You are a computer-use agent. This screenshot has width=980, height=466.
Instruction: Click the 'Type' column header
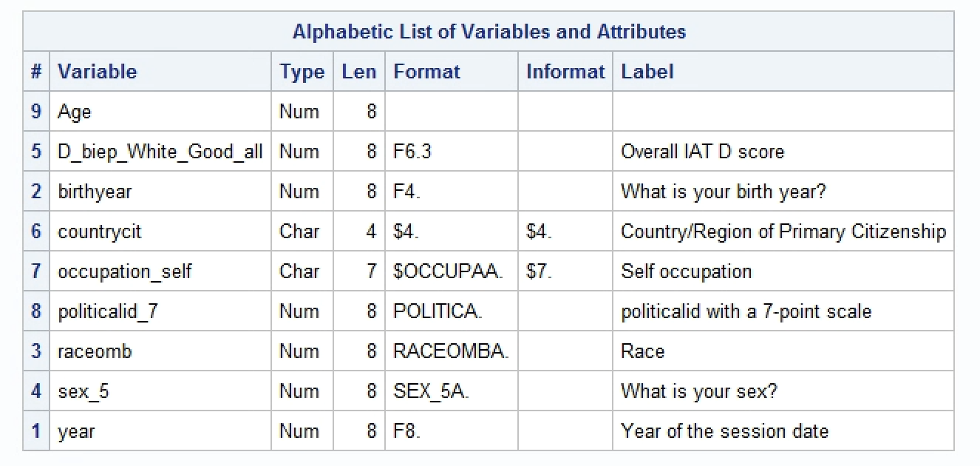[302, 72]
